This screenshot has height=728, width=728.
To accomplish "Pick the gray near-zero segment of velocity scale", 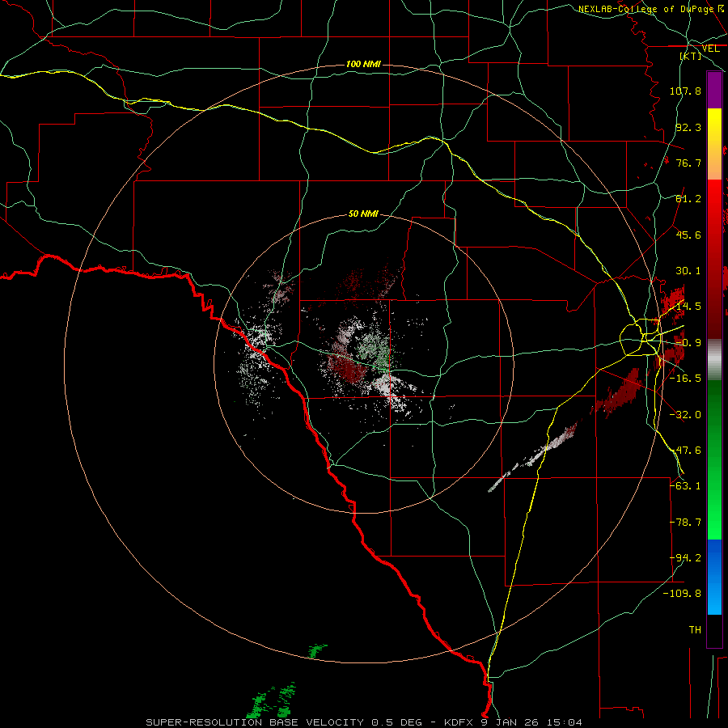I will pos(714,359).
